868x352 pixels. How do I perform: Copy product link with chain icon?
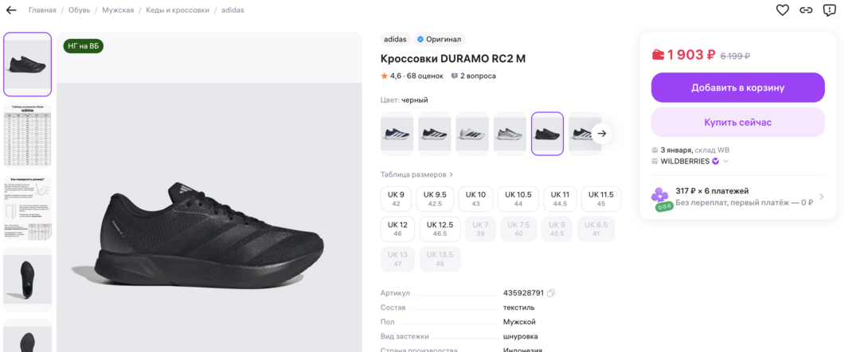(806, 10)
